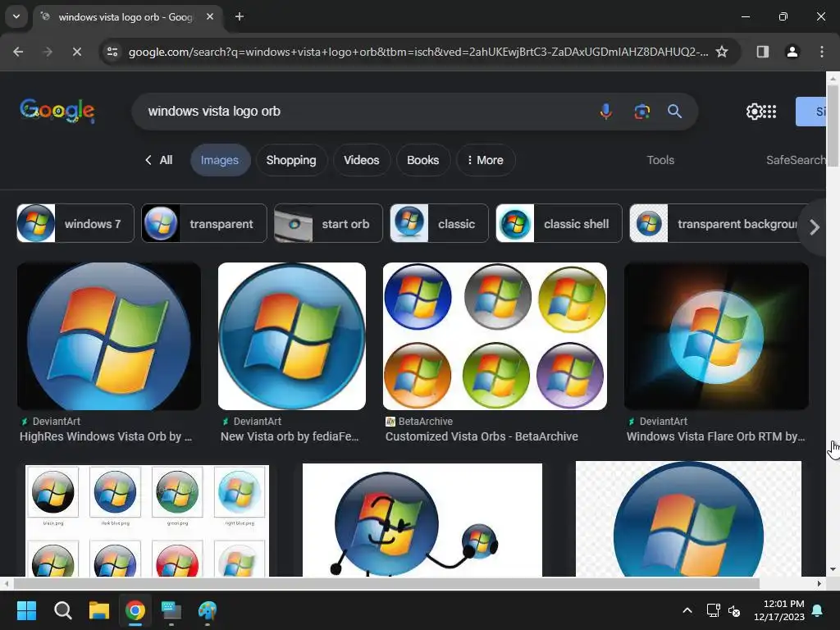Open HighRes Windows Vista Orb image

click(109, 336)
